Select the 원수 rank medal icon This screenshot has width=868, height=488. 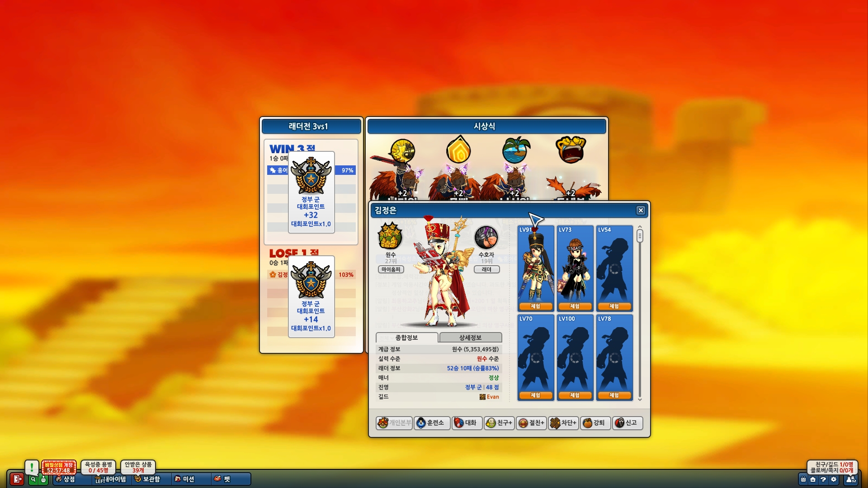(390, 236)
